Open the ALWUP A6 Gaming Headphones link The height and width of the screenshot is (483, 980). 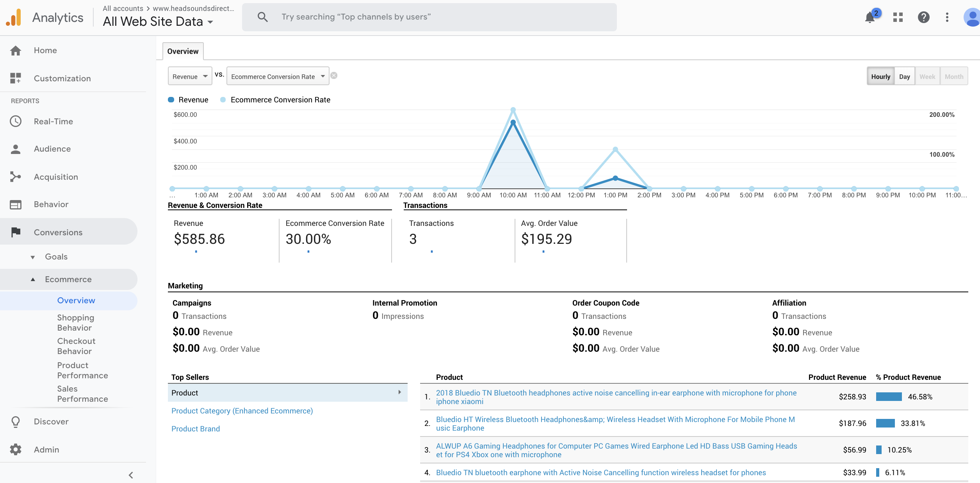[617, 450]
